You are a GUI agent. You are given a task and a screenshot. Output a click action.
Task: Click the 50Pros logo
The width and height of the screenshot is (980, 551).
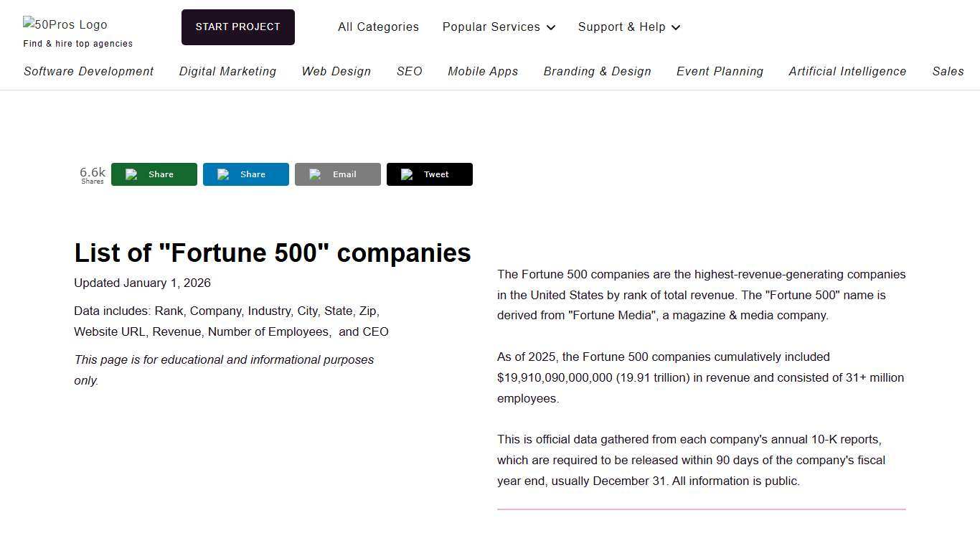click(65, 24)
